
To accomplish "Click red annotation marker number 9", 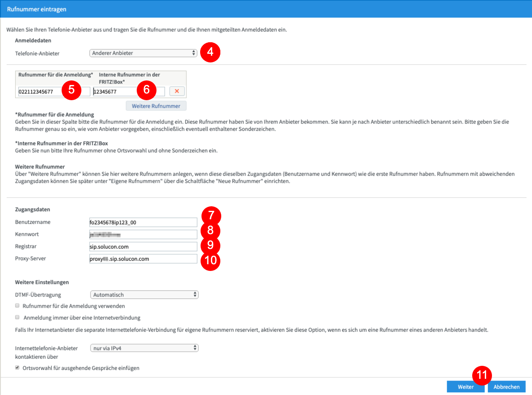I will [210, 245].
